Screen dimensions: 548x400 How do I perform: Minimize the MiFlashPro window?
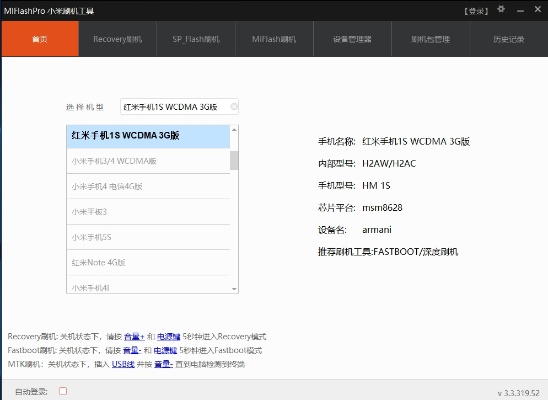click(x=520, y=11)
